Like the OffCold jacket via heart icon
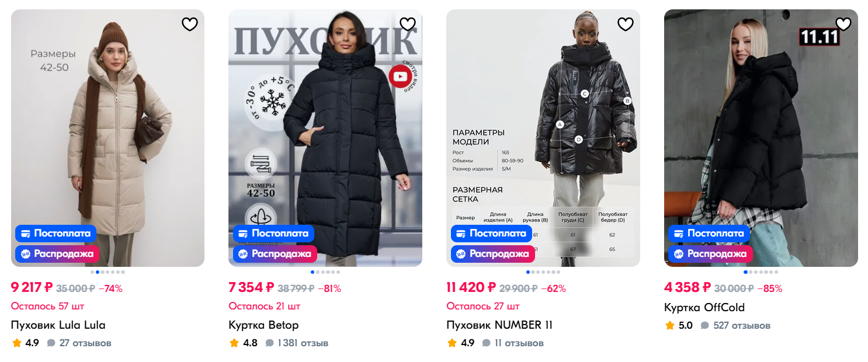This screenshot has height=362, width=868. tap(843, 24)
